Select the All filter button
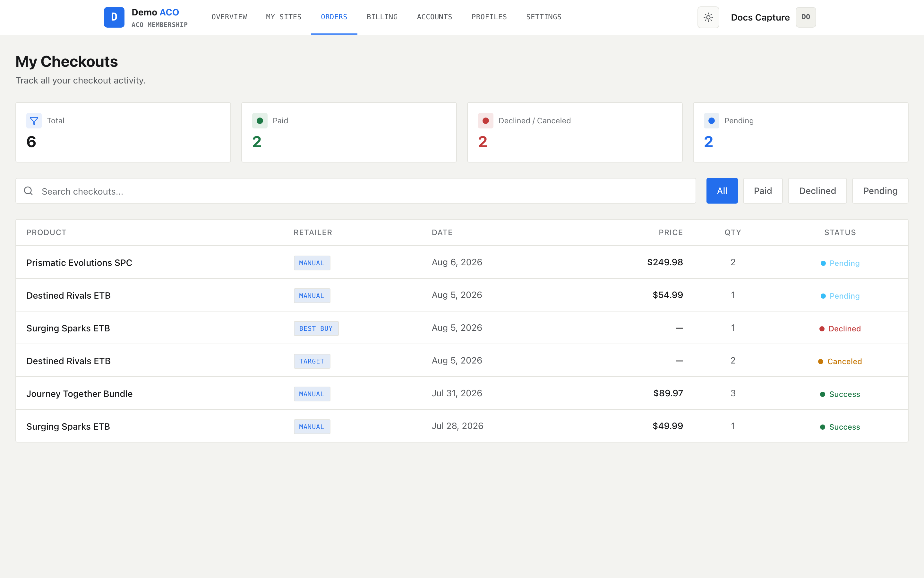The height and width of the screenshot is (578, 924). (x=722, y=191)
